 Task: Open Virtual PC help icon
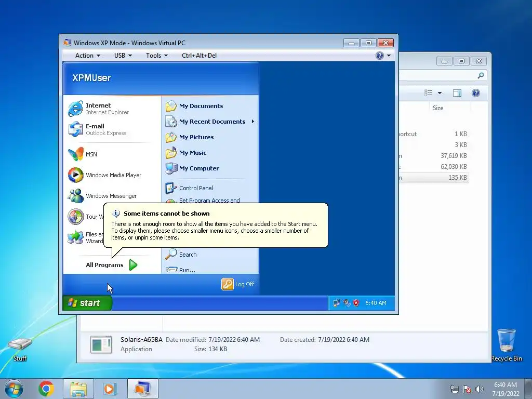coord(380,55)
